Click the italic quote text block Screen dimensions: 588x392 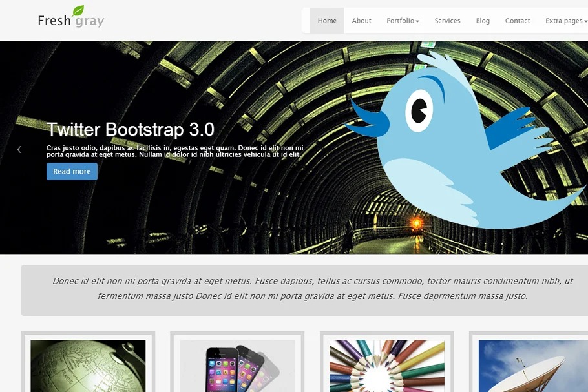coord(312,289)
